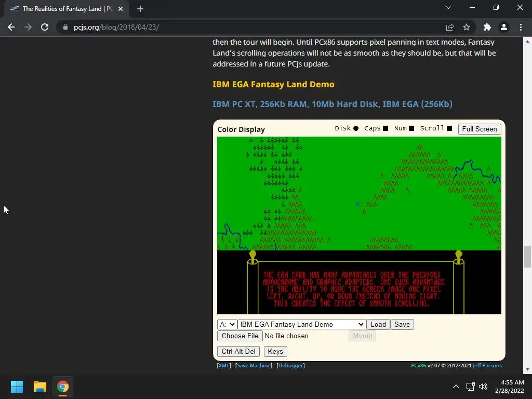
Task: Open Chrome profile avatar
Action: point(504,27)
